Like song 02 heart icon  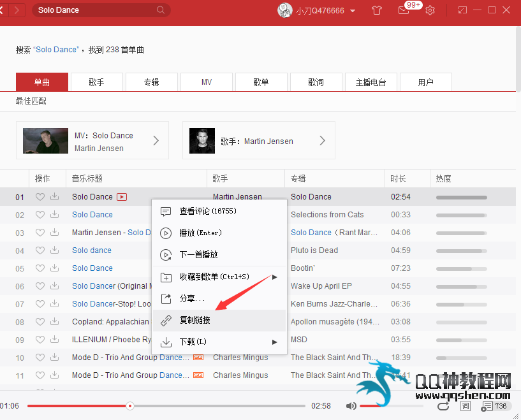pos(40,215)
